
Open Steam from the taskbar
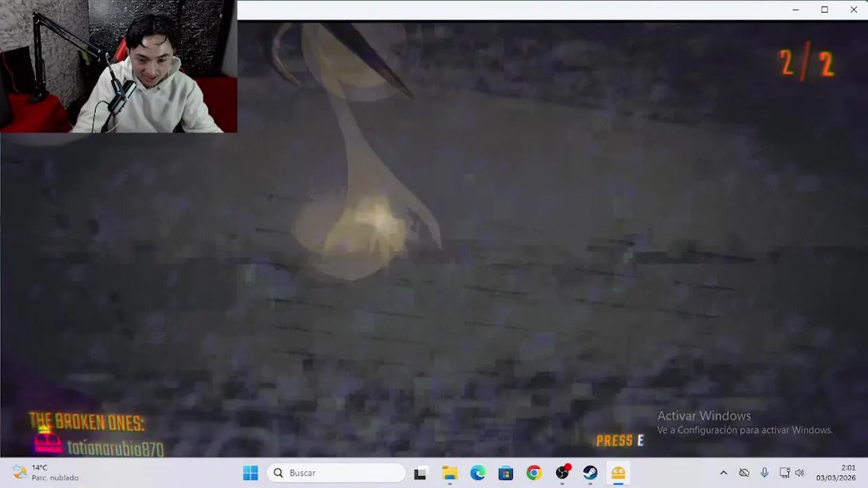[590, 473]
